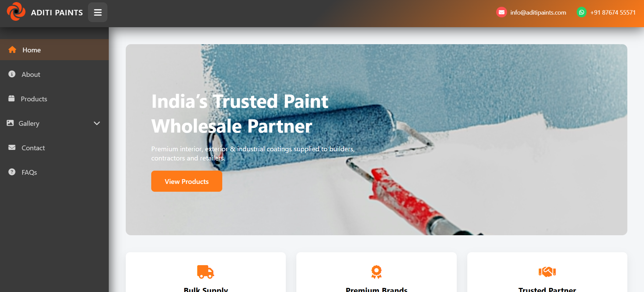Open the FAQs sidebar item
Viewport: 644px width, 292px height.
[54, 172]
